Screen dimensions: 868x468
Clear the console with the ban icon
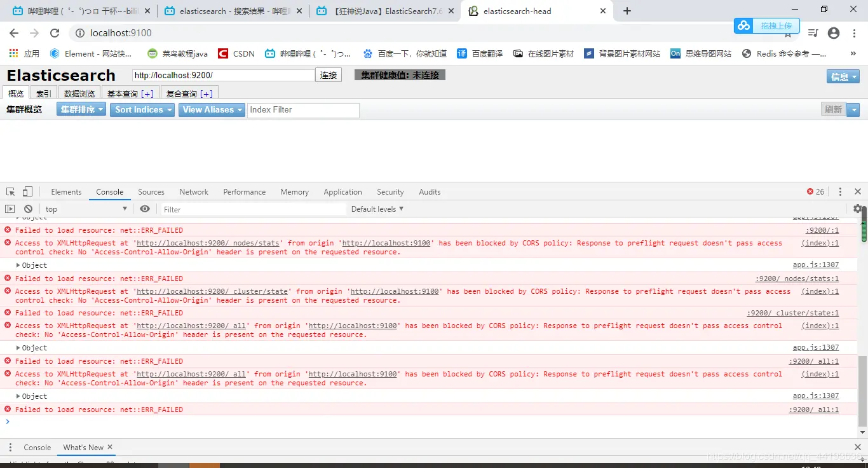[x=28, y=209]
